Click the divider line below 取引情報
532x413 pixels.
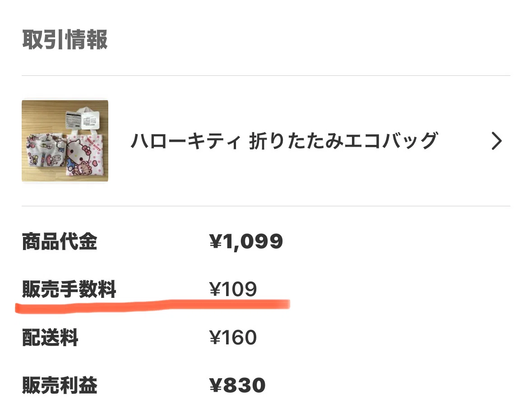coord(266,76)
